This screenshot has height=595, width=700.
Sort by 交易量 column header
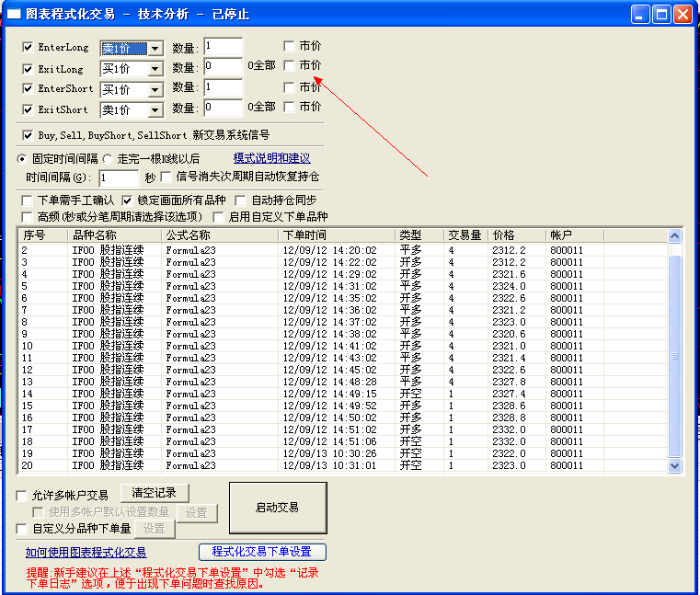tap(465, 235)
